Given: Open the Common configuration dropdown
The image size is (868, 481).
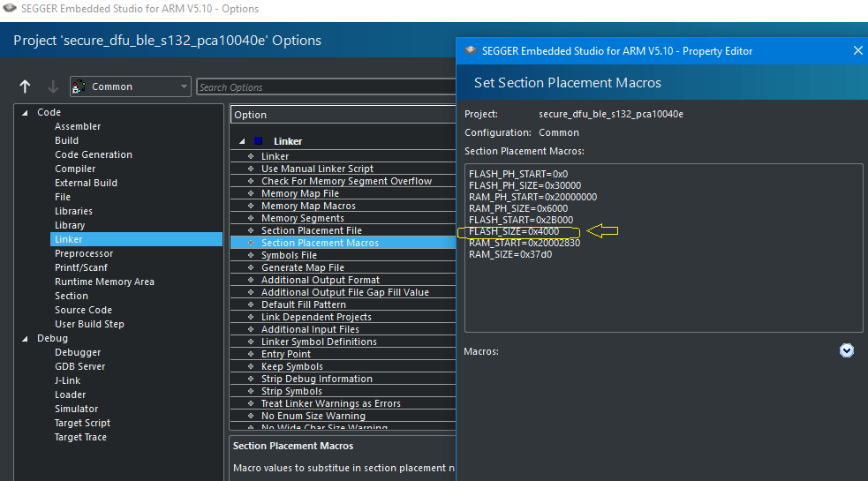Looking at the screenshot, I should 184,86.
